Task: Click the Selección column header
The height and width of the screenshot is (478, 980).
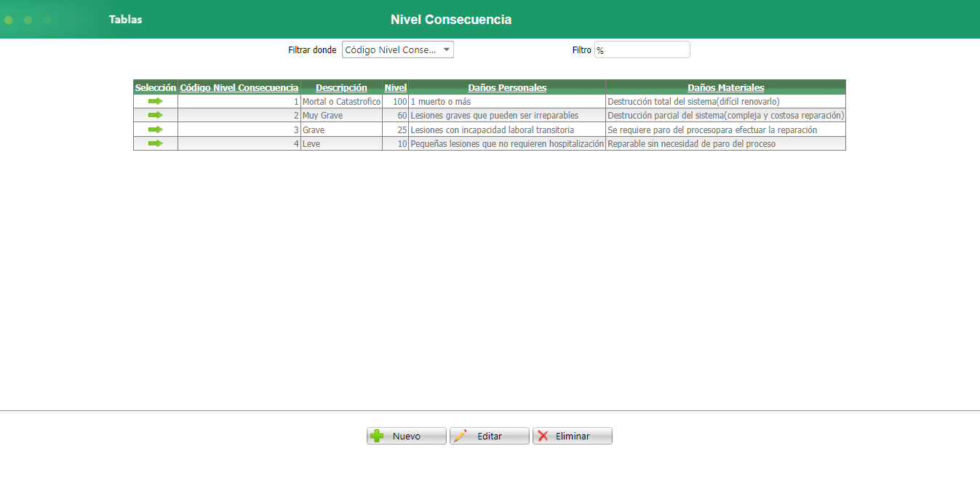Action: [x=156, y=87]
